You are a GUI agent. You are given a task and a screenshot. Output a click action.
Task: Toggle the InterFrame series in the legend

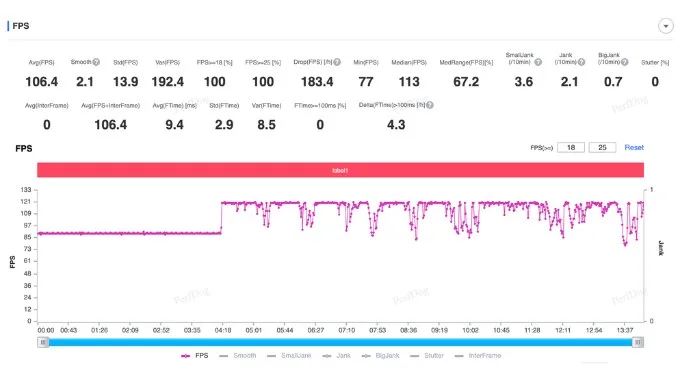tap(478, 356)
